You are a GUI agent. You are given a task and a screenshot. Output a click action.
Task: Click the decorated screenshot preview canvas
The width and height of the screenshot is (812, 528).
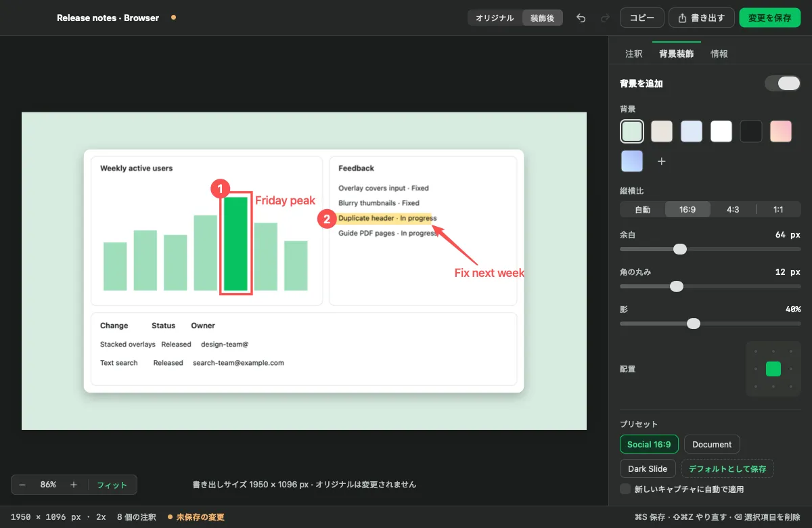304,271
